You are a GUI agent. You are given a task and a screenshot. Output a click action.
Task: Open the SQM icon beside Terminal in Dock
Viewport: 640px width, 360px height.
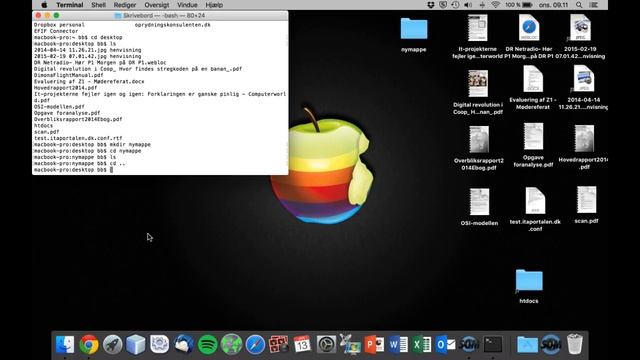coord(469,344)
